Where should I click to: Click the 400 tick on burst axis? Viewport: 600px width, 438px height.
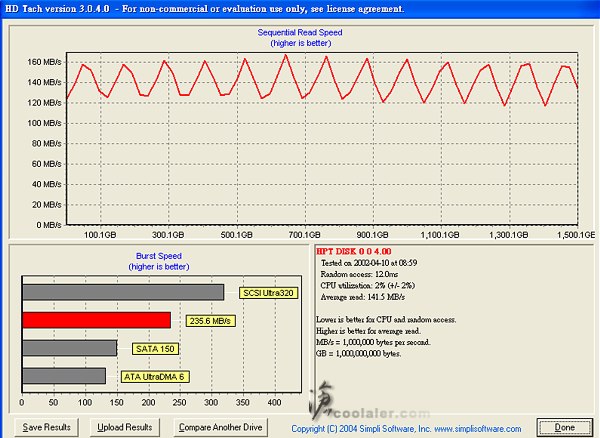274,402
